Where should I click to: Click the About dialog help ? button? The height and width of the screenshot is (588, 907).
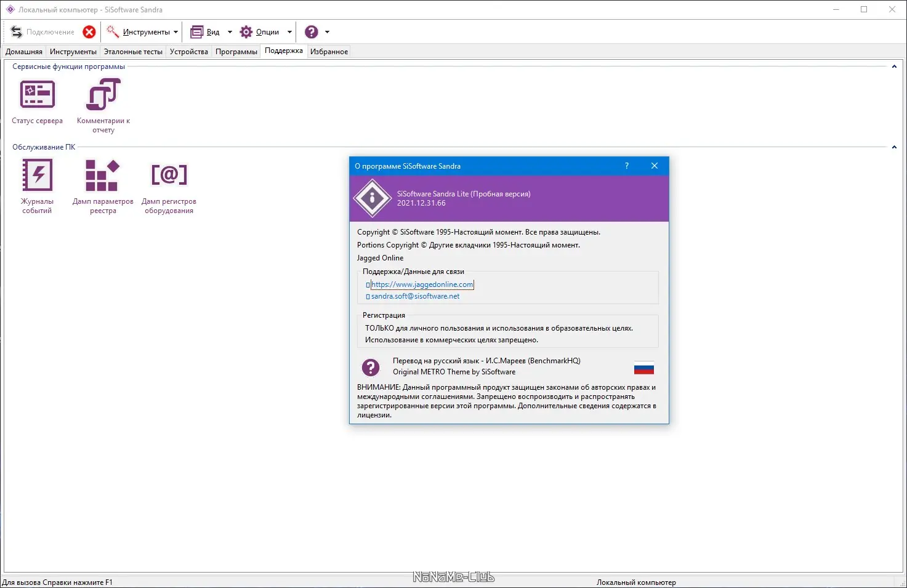point(627,166)
